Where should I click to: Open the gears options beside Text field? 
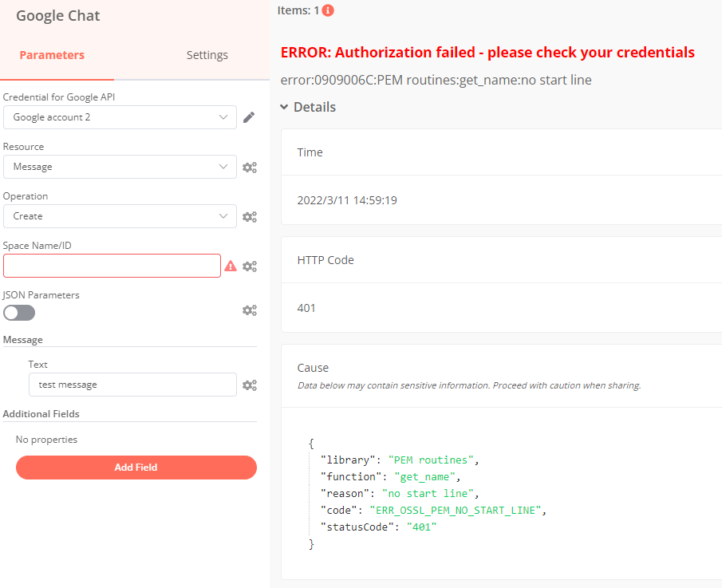[x=250, y=385]
